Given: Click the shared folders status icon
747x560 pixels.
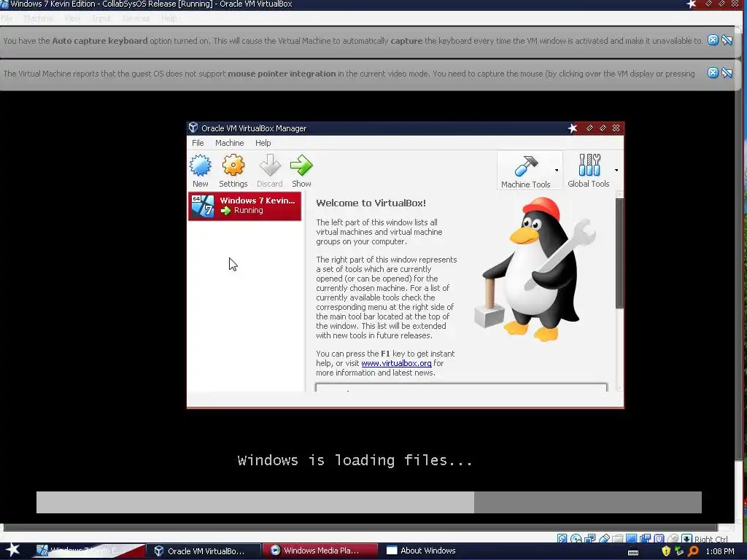Looking at the screenshot, I should click(x=617, y=539).
